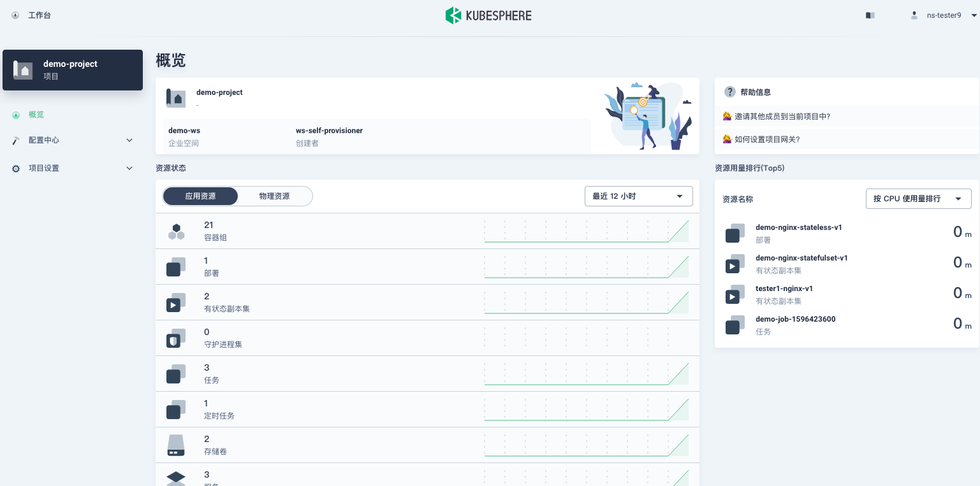Click the 部署 deployment icon in resource list

point(176,267)
